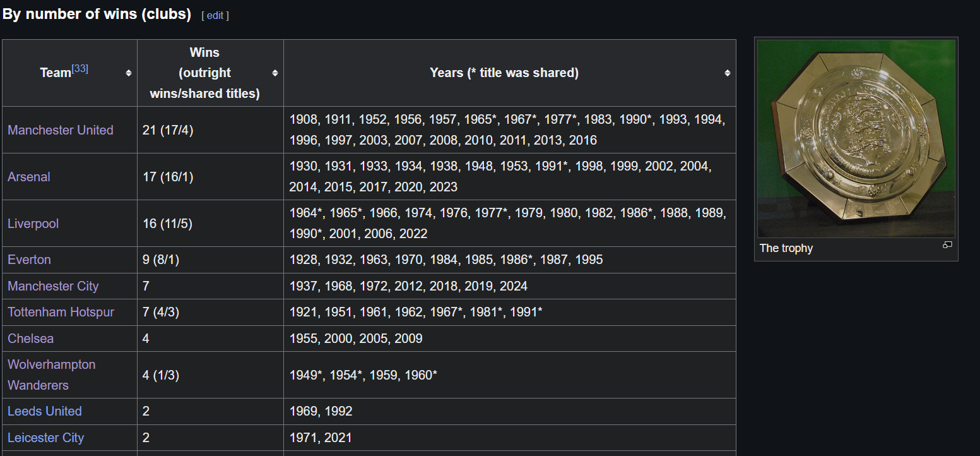Click the 'By number of wins (clubs)' heading

(x=97, y=14)
